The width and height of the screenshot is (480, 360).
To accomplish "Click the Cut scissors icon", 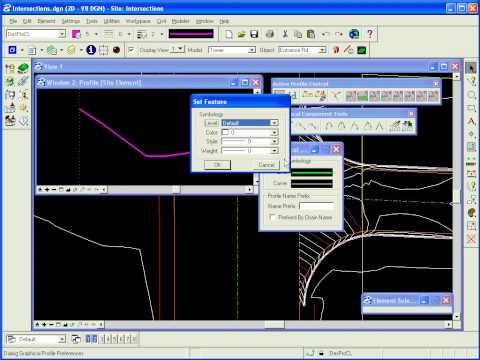I will click(285, 34).
